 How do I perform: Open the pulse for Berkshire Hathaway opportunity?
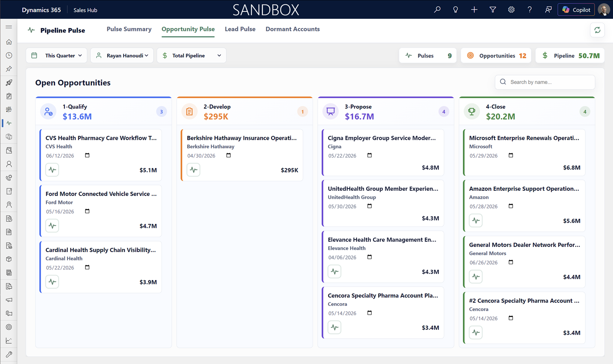(x=193, y=170)
